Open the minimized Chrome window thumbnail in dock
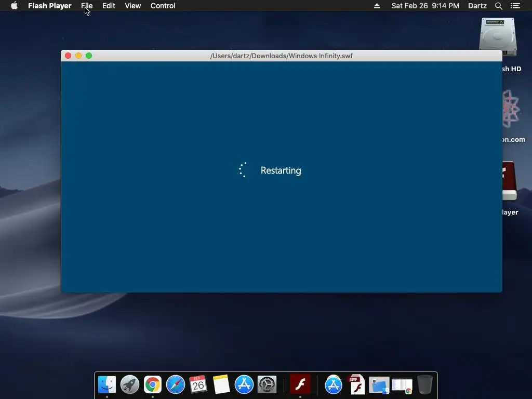Viewport: 532px width, 399px height. click(402, 386)
